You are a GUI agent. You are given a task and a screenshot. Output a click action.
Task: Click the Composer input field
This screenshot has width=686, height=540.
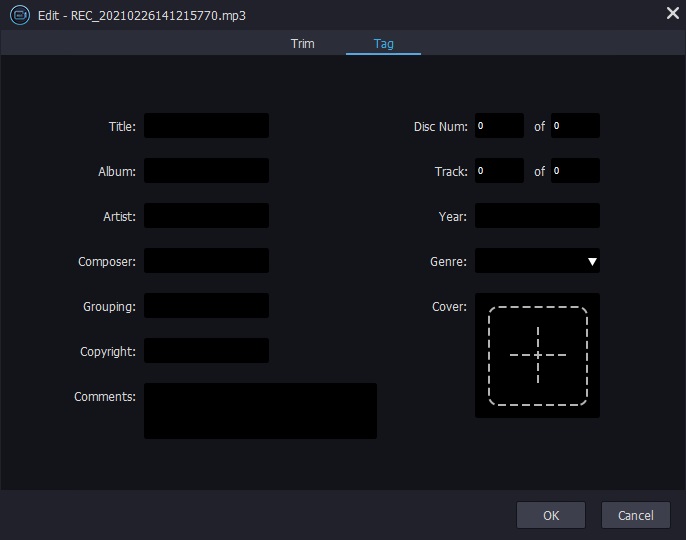pyautogui.click(x=206, y=261)
